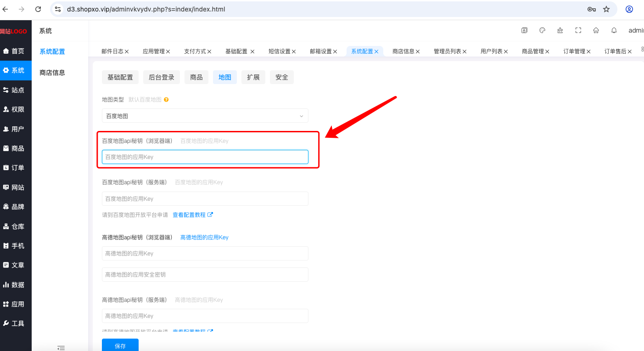Click 高德地图 server-side Key input
The image size is (644, 351).
pyautogui.click(x=205, y=316)
